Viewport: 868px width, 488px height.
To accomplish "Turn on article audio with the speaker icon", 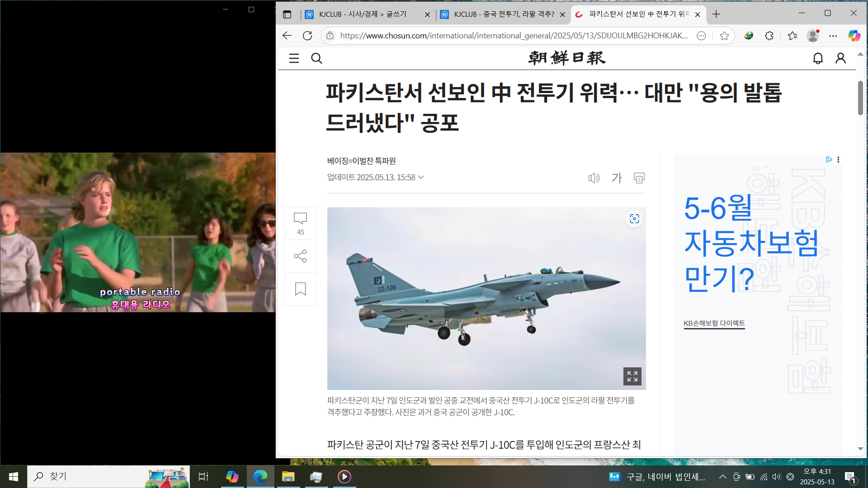I will (x=594, y=178).
